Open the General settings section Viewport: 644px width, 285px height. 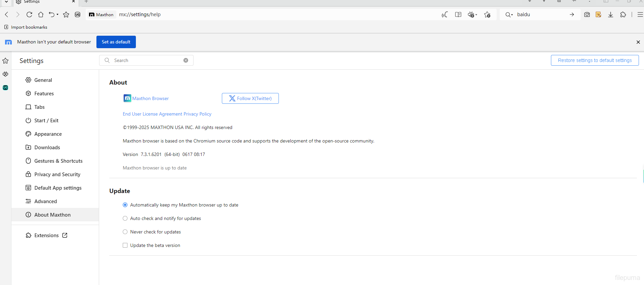pyautogui.click(x=55, y=80)
